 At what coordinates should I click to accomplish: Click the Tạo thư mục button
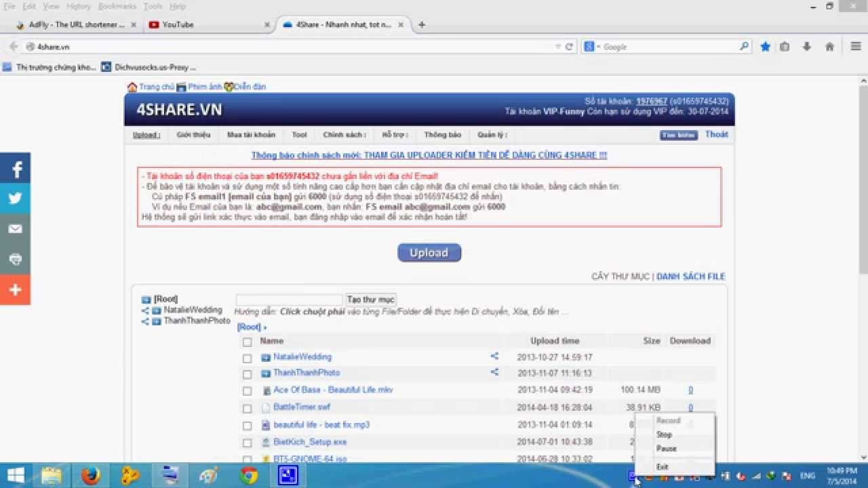click(x=370, y=300)
